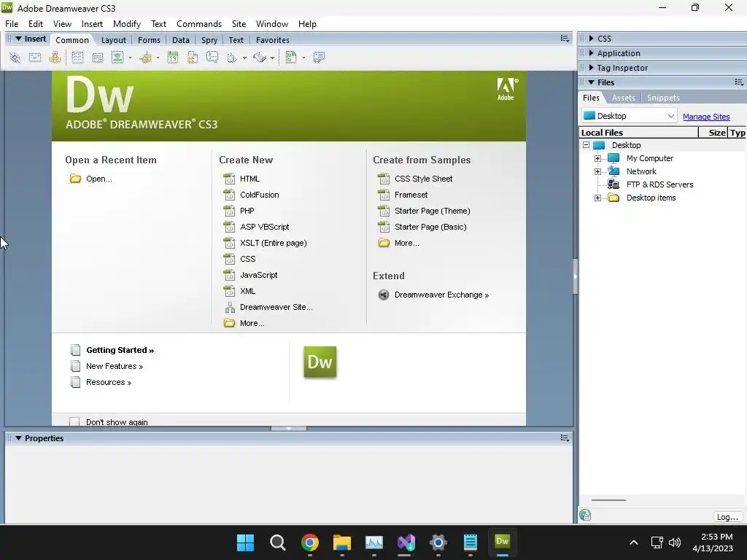
Task: Create a new PHP document
Action: [247, 211]
